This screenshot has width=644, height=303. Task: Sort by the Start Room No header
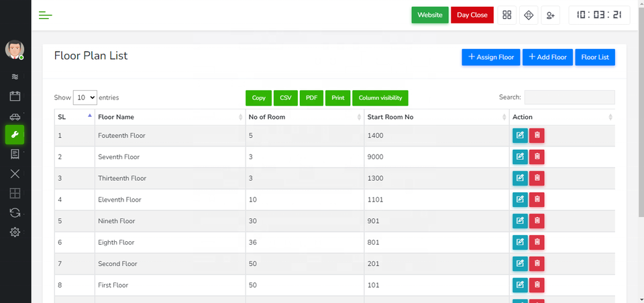[436, 117]
